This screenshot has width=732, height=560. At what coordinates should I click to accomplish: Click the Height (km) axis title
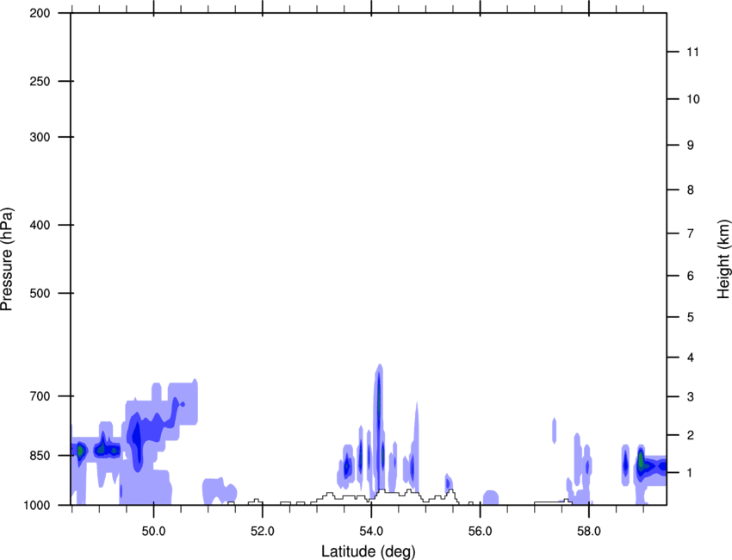click(723, 258)
